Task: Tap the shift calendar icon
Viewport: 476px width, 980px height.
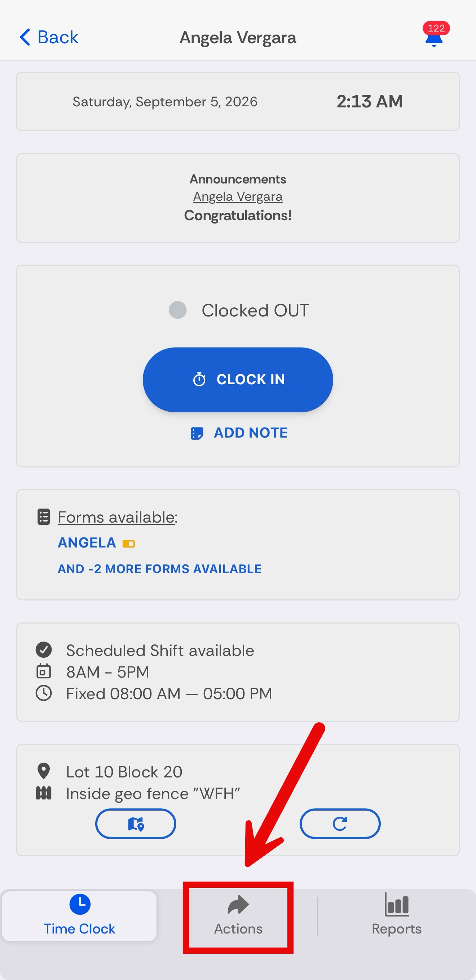Action: pos(44,671)
